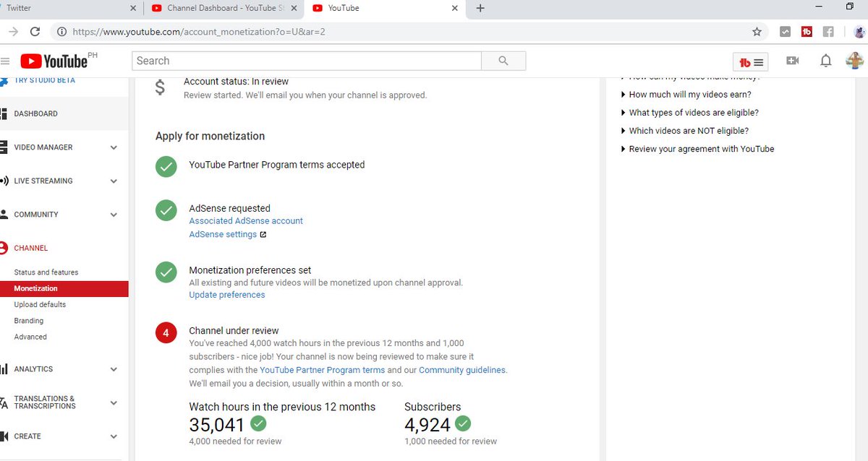Click green checkmark beside watch hours
This screenshot has width=868, height=461.
click(x=258, y=423)
